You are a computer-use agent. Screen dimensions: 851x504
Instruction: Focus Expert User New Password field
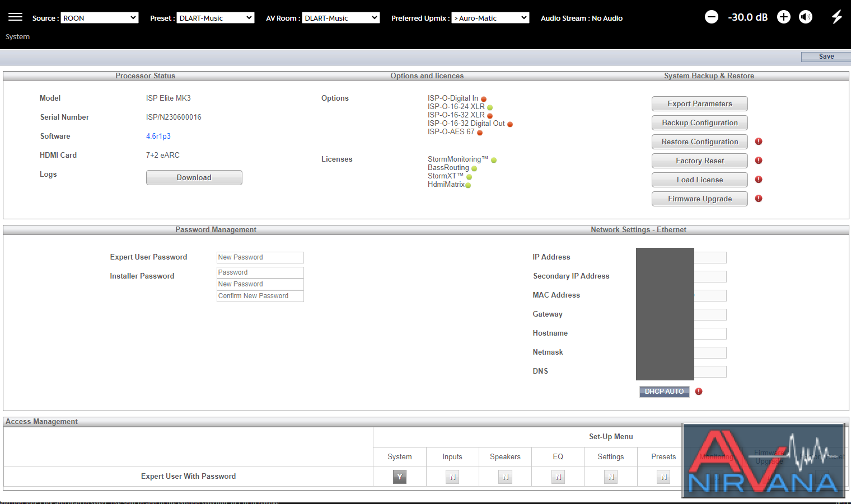click(260, 257)
